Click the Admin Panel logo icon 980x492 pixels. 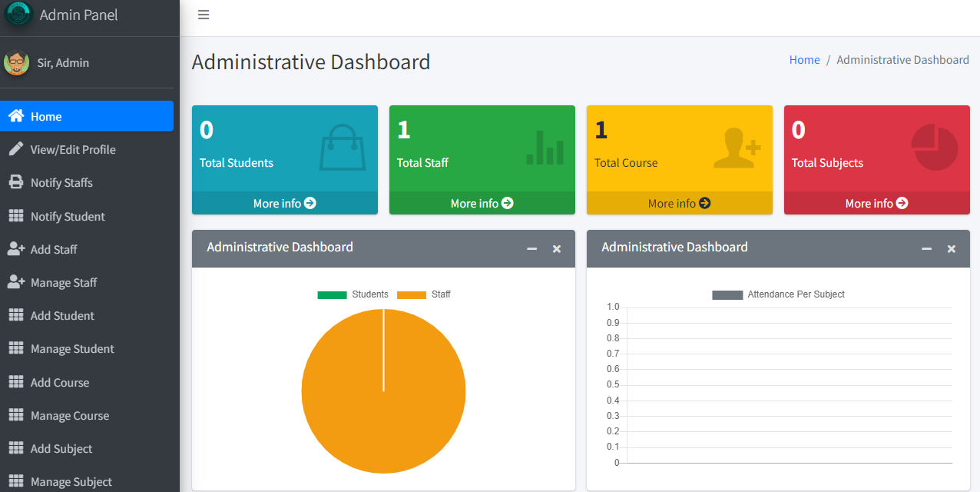(x=18, y=14)
